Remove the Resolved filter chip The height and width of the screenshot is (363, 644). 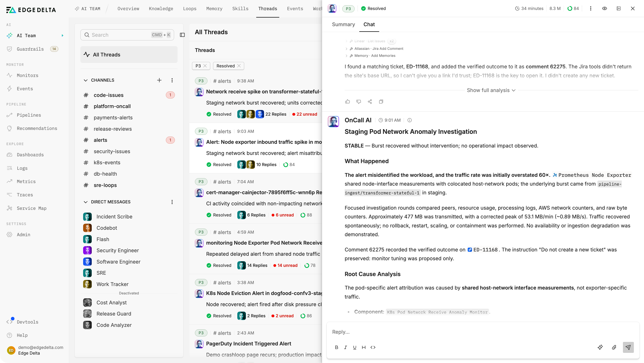239,66
